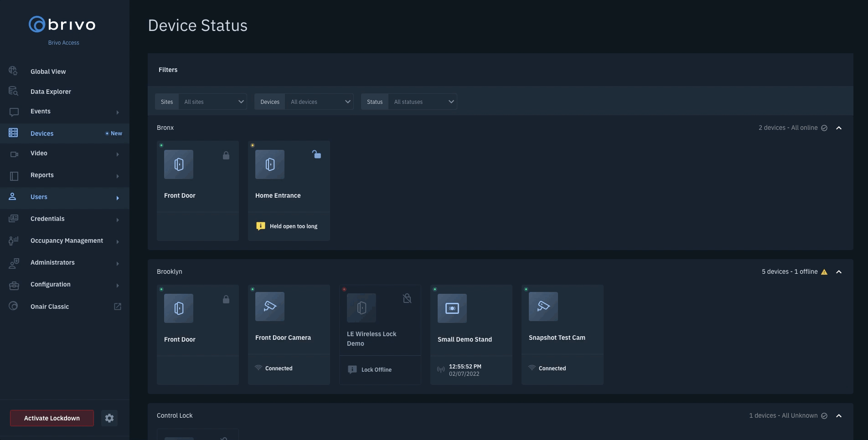Click Small Demo Stand device icon
This screenshot has width=868, height=440.
(x=452, y=308)
